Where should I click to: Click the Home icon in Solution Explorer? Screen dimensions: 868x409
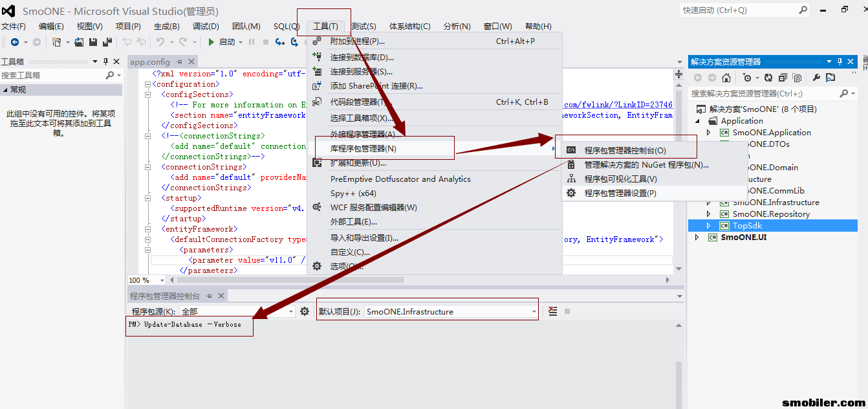pyautogui.click(x=726, y=78)
